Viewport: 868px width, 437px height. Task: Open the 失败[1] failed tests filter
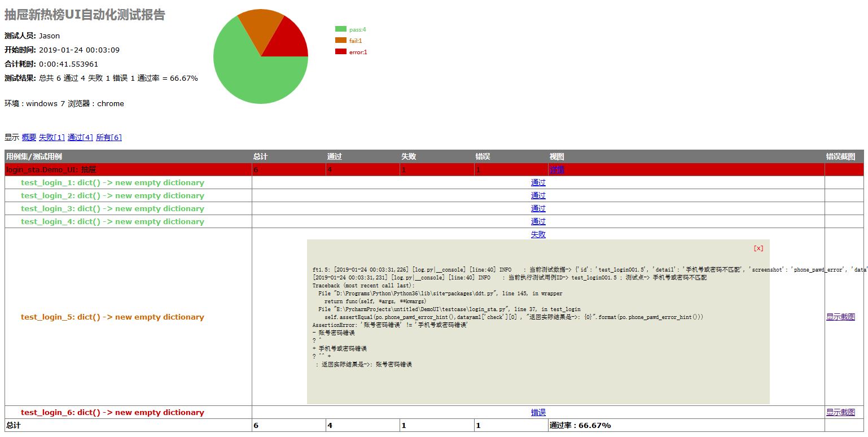click(x=51, y=137)
